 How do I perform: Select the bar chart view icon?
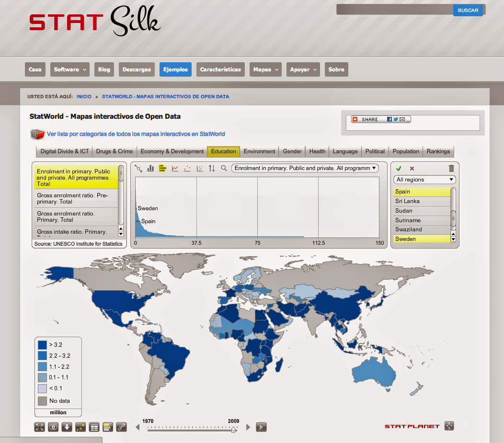pyautogui.click(x=151, y=168)
